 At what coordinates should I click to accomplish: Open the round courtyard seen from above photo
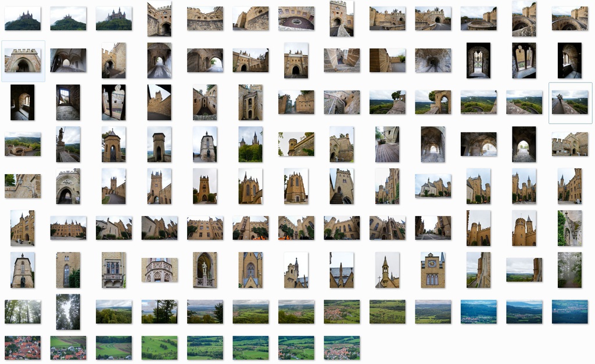[296, 18]
